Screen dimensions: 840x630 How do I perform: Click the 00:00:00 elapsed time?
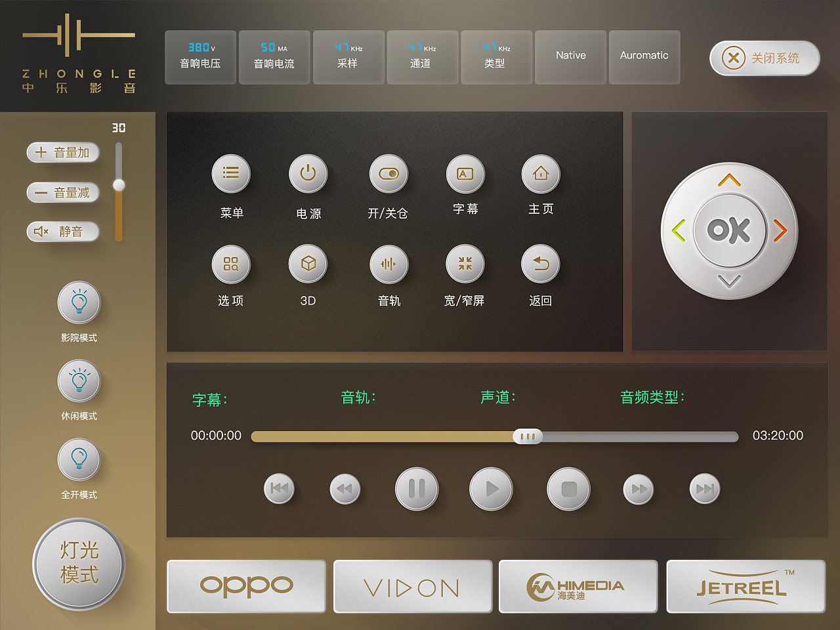pyautogui.click(x=216, y=436)
